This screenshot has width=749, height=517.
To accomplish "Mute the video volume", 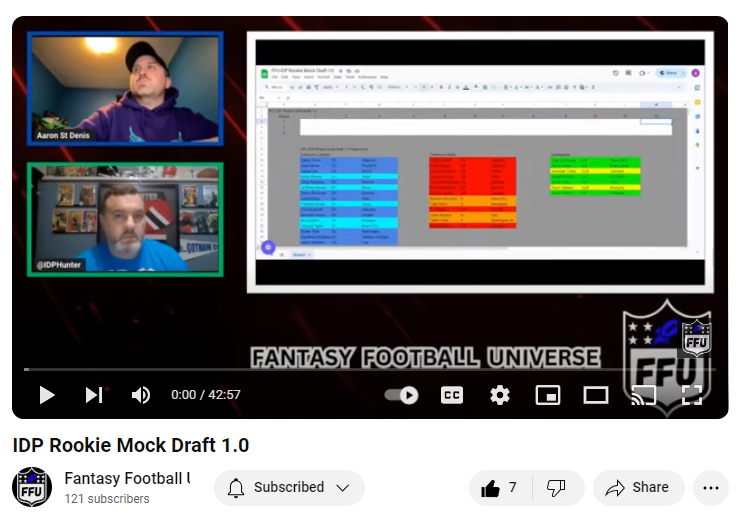I will pos(141,395).
